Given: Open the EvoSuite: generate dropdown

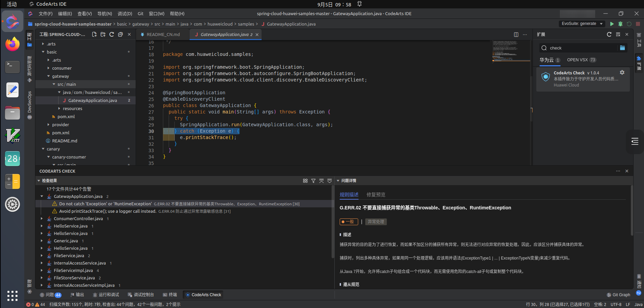Looking at the screenshot, I should [582, 24].
